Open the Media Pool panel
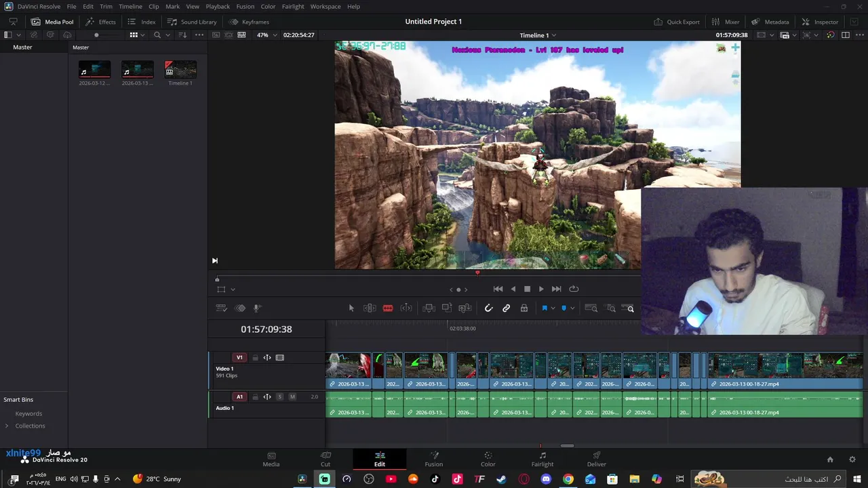The width and height of the screenshot is (868, 488). point(52,22)
